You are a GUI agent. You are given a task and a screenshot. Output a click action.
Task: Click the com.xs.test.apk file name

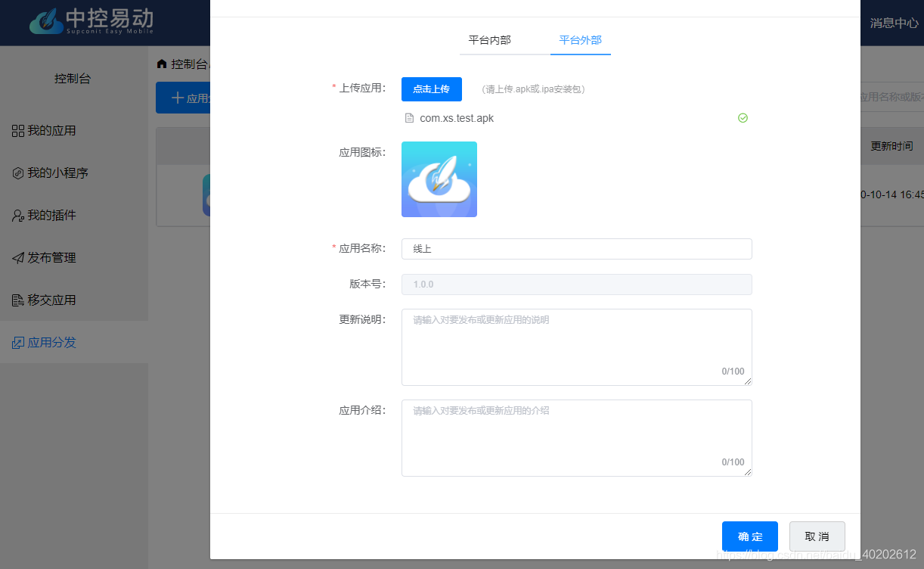(457, 118)
